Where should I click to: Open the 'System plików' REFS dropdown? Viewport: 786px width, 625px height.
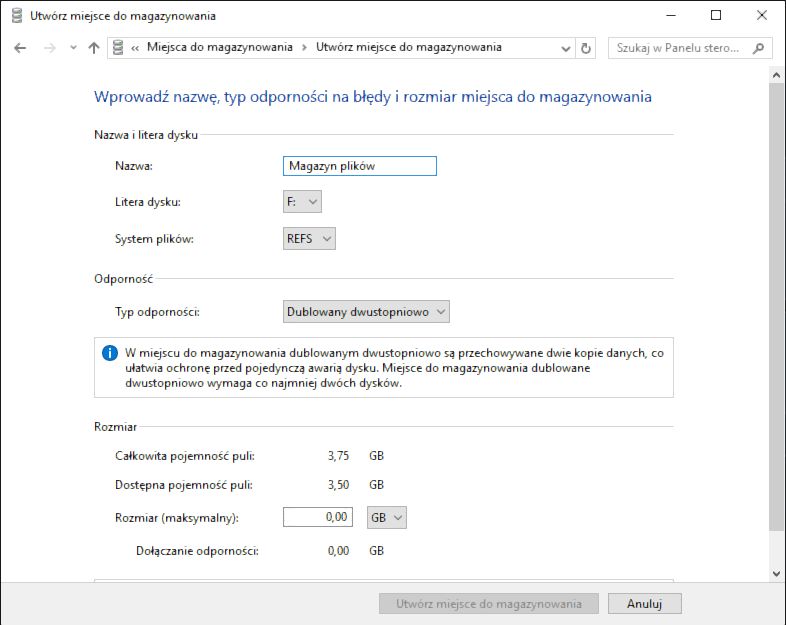(x=309, y=239)
